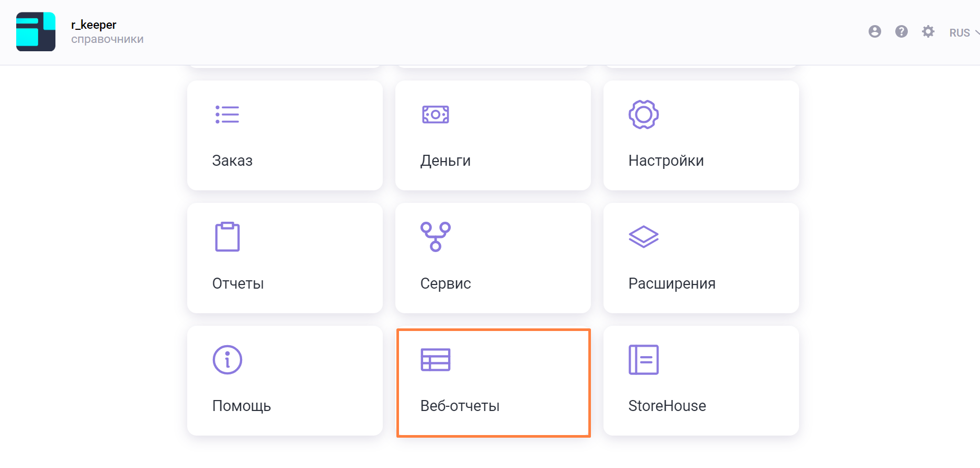The image size is (980, 468).
Task: Click the r_keeper logo icon
Action: coord(36,32)
